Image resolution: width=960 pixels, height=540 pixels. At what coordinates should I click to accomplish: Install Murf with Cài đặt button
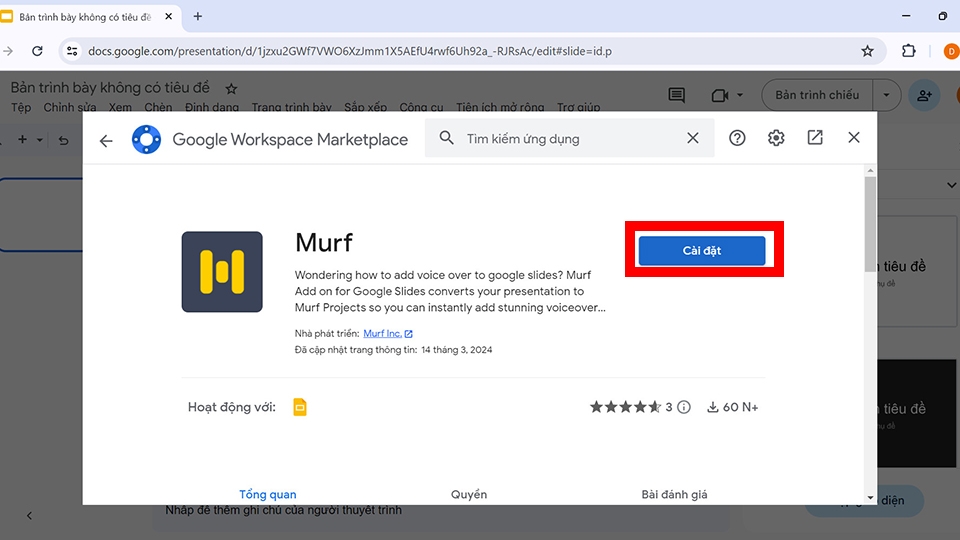click(702, 250)
